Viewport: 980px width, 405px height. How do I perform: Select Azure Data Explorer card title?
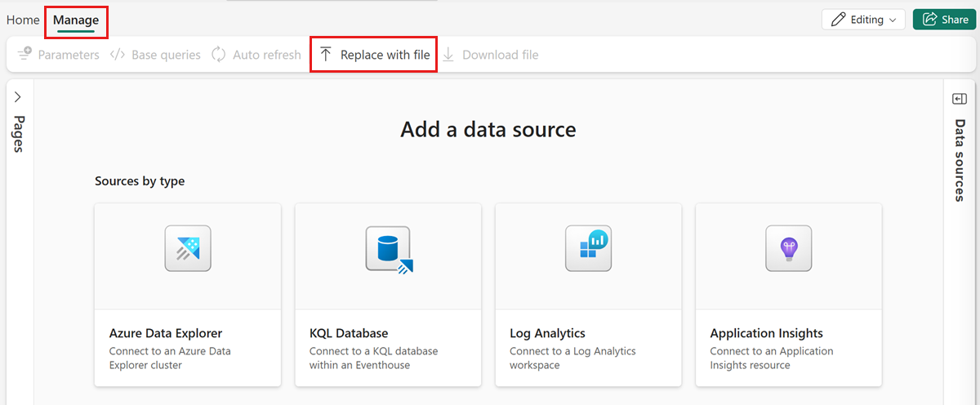coord(166,333)
